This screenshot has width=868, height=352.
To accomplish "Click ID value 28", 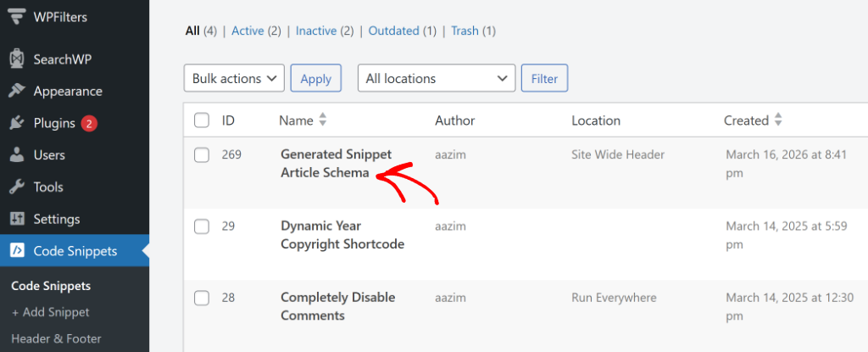I will pyautogui.click(x=228, y=298).
